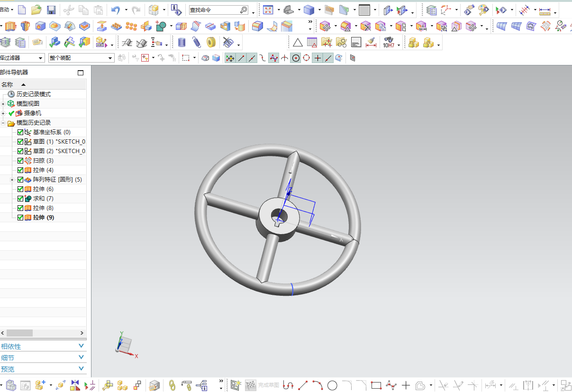
Task: Uncheck the 求和 (7) feature checkbox
Action: point(20,199)
